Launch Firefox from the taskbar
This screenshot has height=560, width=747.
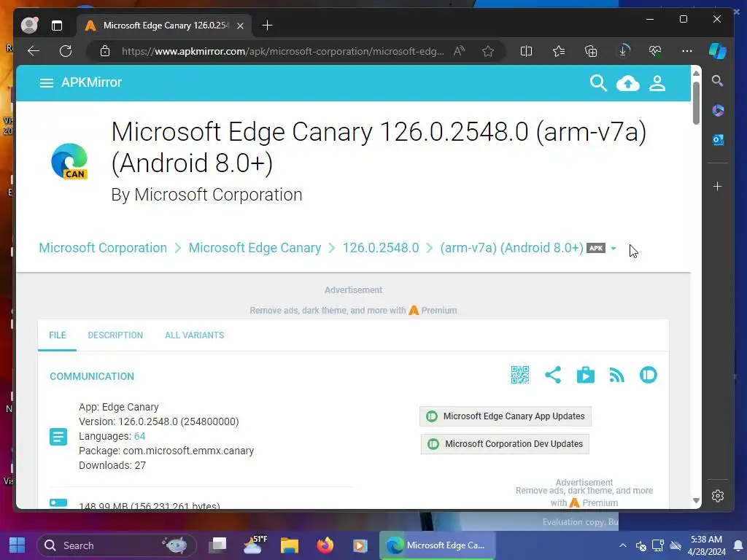325,545
